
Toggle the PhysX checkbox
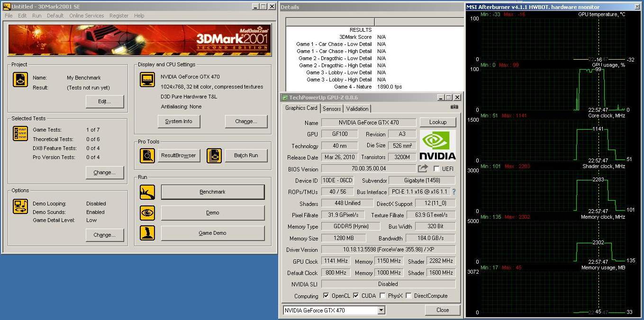coord(382,296)
